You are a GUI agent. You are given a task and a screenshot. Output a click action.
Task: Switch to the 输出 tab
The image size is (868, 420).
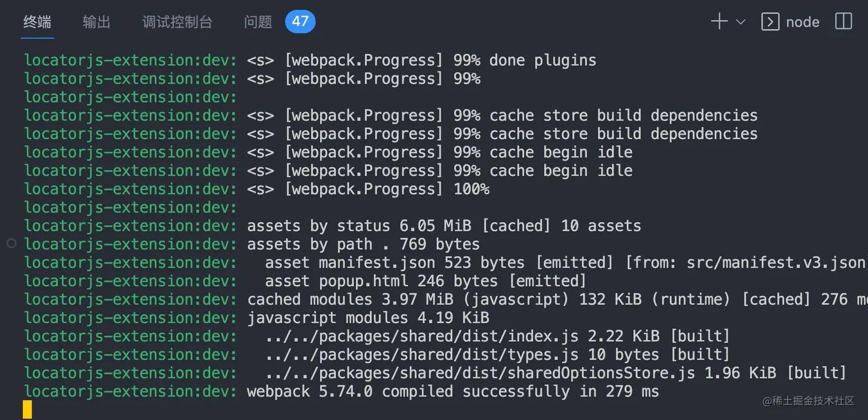(x=96, y=22)
